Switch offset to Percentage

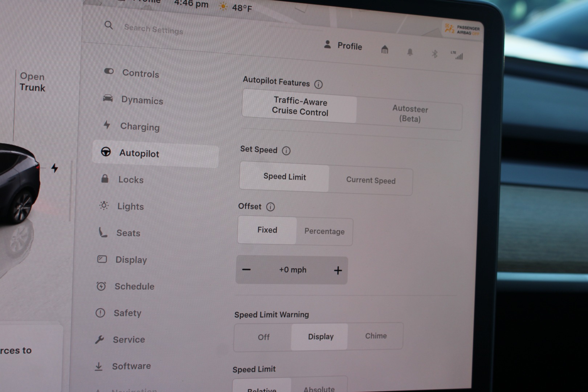(324, 232)
